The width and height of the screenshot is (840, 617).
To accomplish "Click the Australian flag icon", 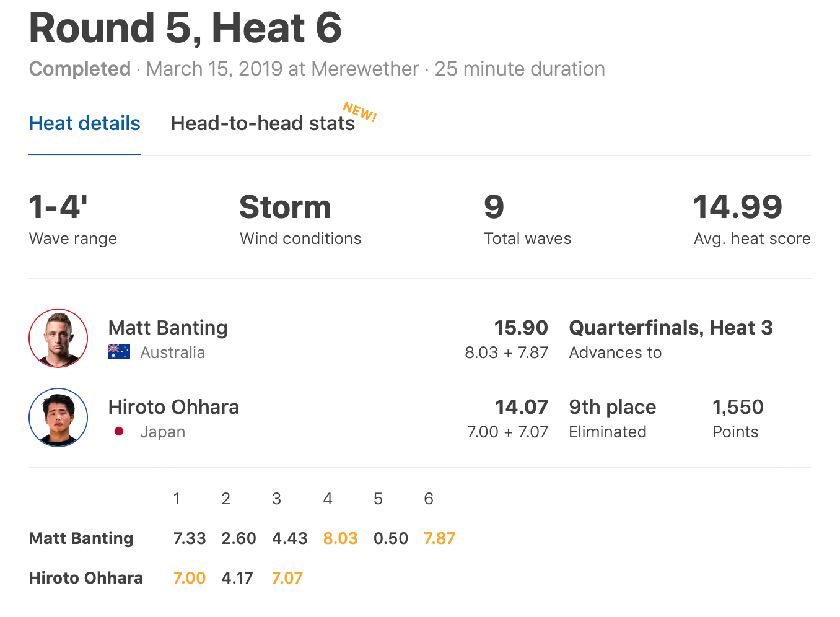I will click(119, 352).
